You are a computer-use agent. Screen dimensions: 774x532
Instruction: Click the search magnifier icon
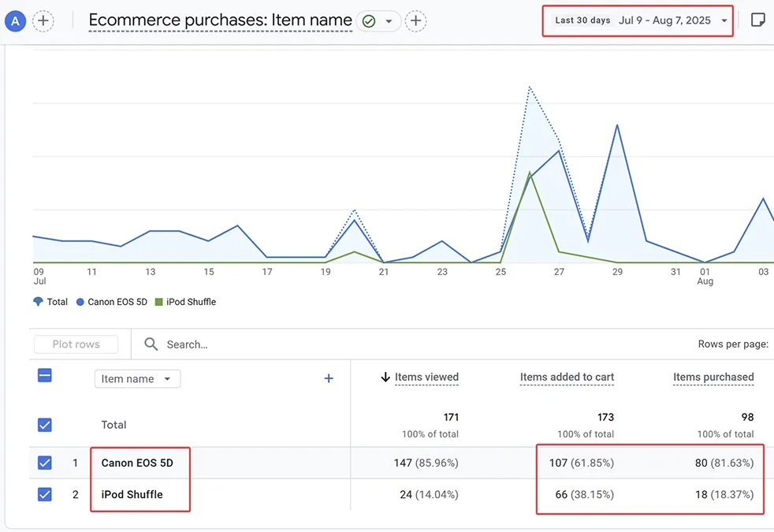click(151, 344)
